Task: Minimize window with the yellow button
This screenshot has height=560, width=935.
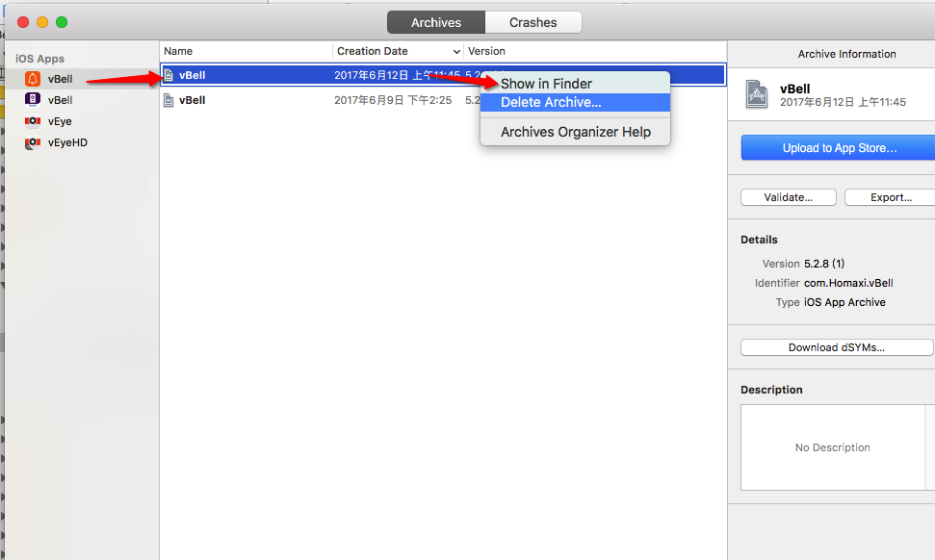Action: (42, 22)
